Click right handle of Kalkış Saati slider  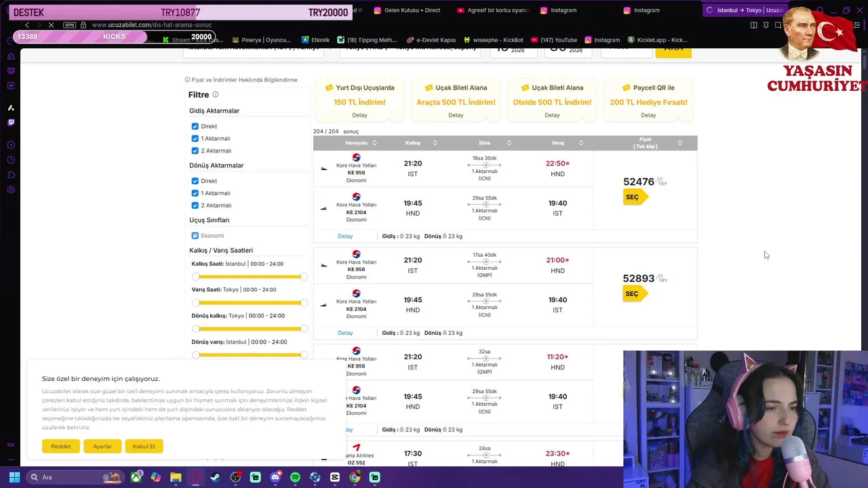(x=304, y=277)
